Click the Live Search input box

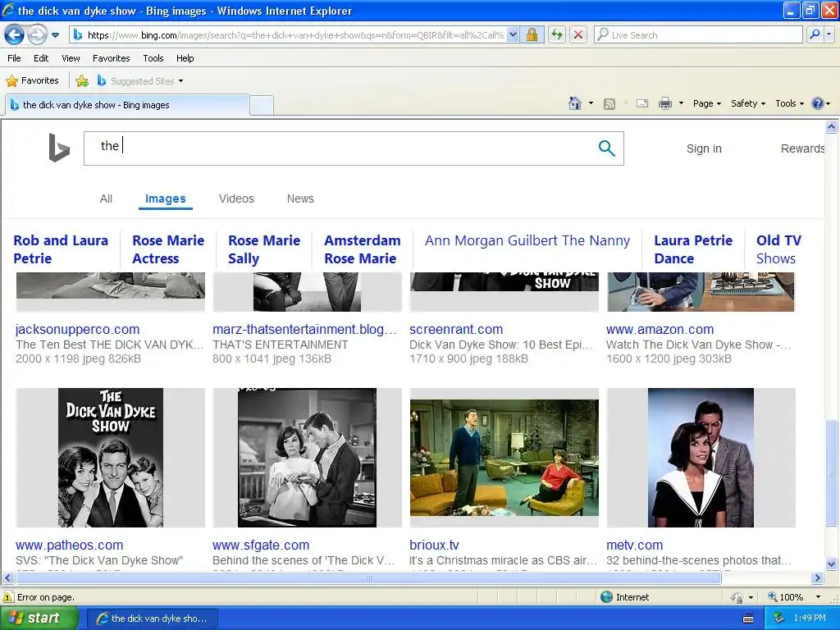pyautogui.click(x=699, y=34)
